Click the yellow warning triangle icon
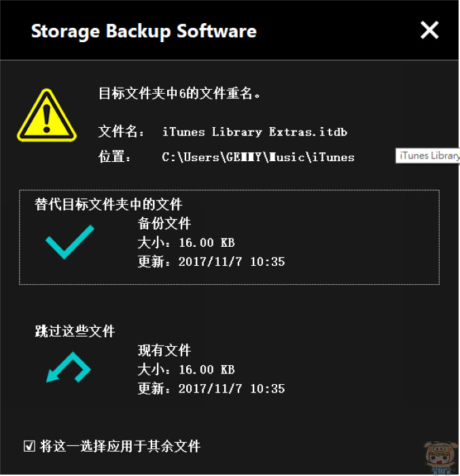Image resolution: width=460 pixels, height=476 pixels. [47, 116]
